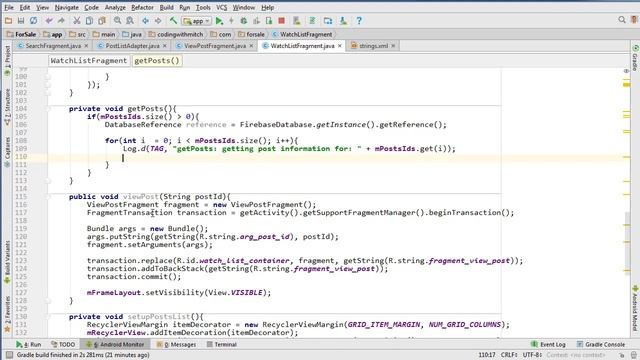Click the Synchronize toolbar icon
This screenshot has height=360, width=640.
pos(33,20)
